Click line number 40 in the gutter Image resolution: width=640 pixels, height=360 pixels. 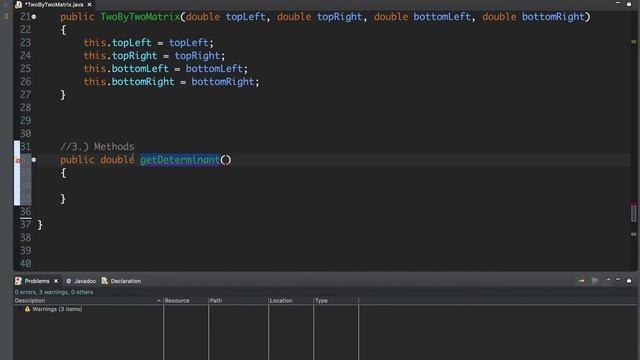coord(25,263)
